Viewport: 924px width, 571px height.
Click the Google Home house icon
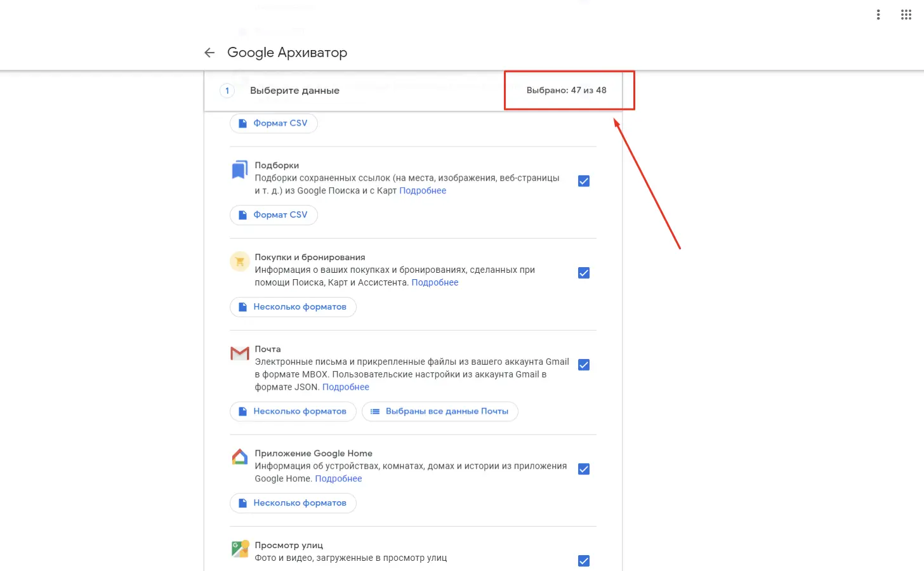239,457
